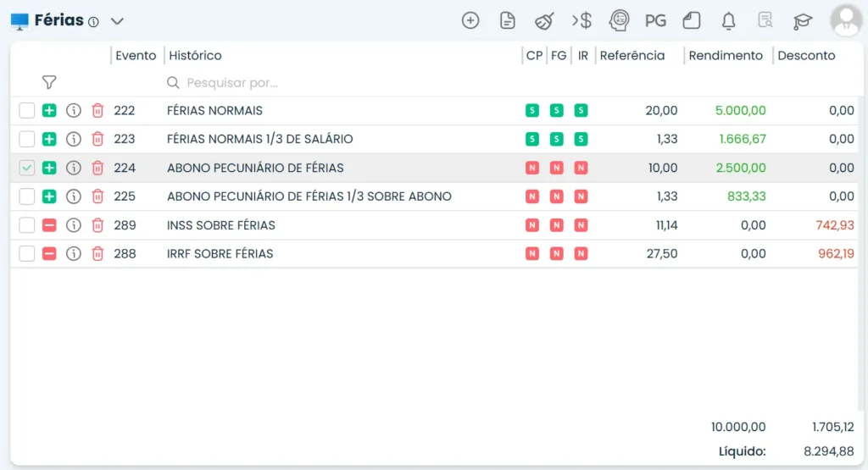Check the box for IRRF Sobre Férias

coord(26,254)
